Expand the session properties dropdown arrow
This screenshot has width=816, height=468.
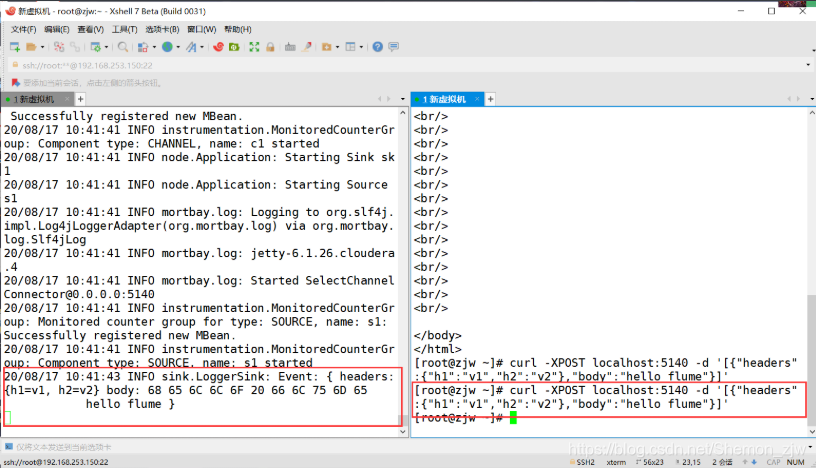coord(106,47)
